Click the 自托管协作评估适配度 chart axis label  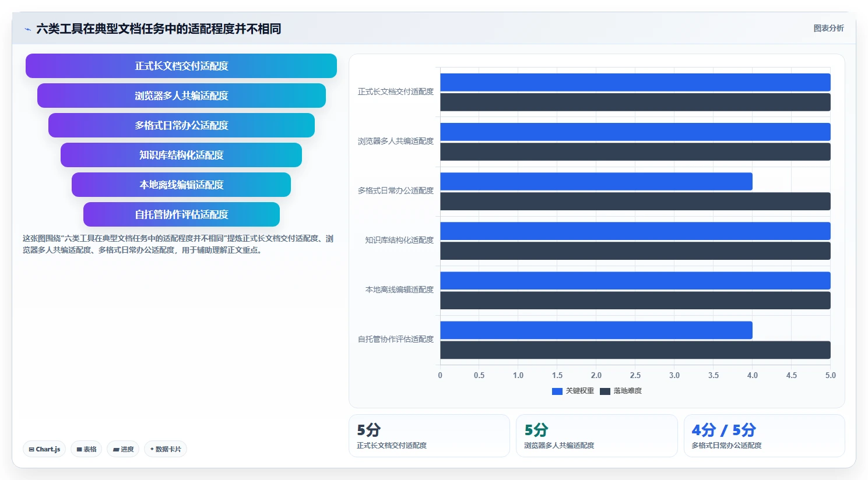click(x=396, y=339)
